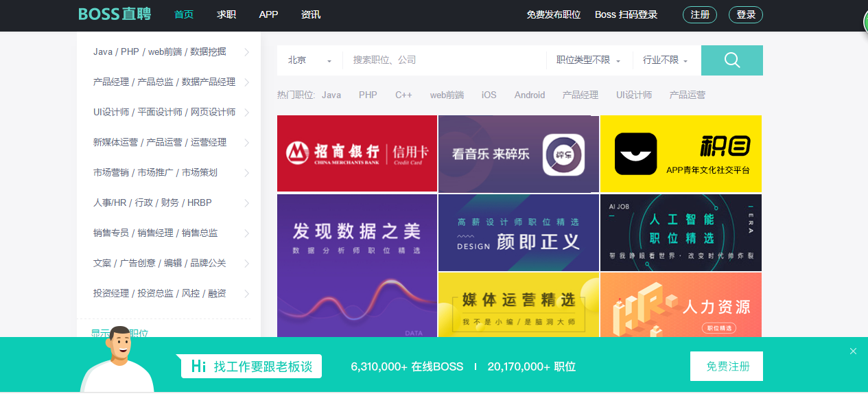Viewport: 868px width, 394px height.
Task: Click the 免费注册 button in banner
Action: coord(727,367)
